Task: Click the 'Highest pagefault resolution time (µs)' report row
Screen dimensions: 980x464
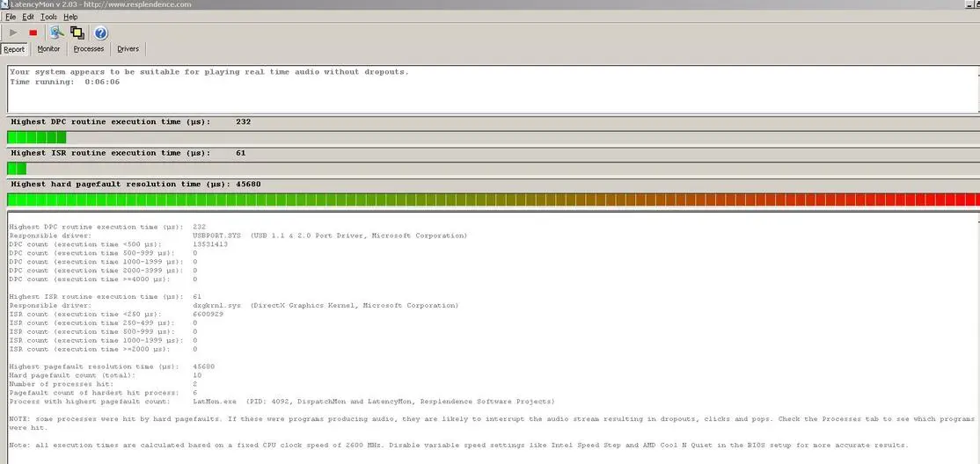Action: tap(112, 366)
